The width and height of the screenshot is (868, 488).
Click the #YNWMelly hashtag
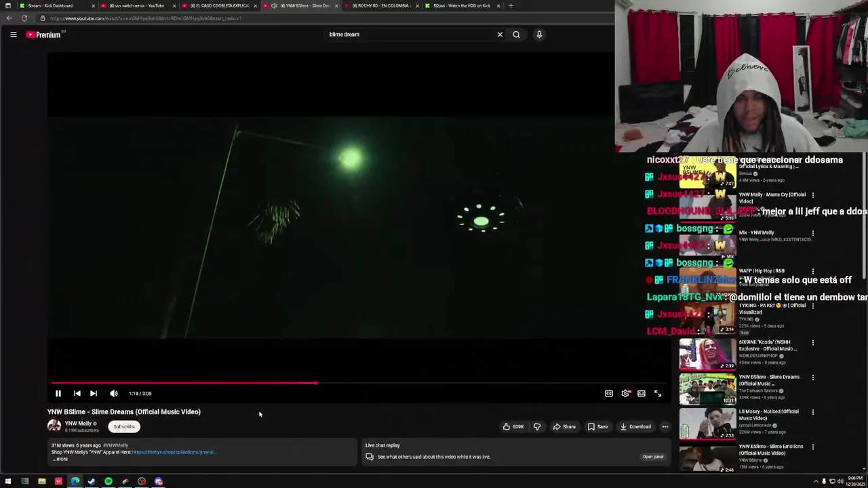116,445
